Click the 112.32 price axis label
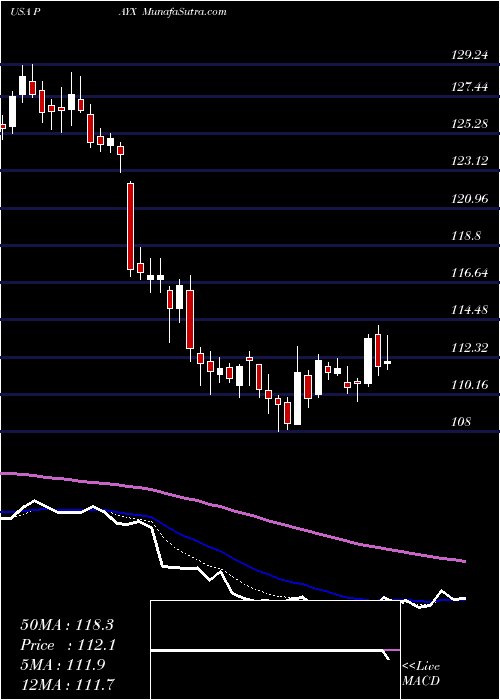The height and width of the screenshot is (700, 500). (x=470, y=347)
